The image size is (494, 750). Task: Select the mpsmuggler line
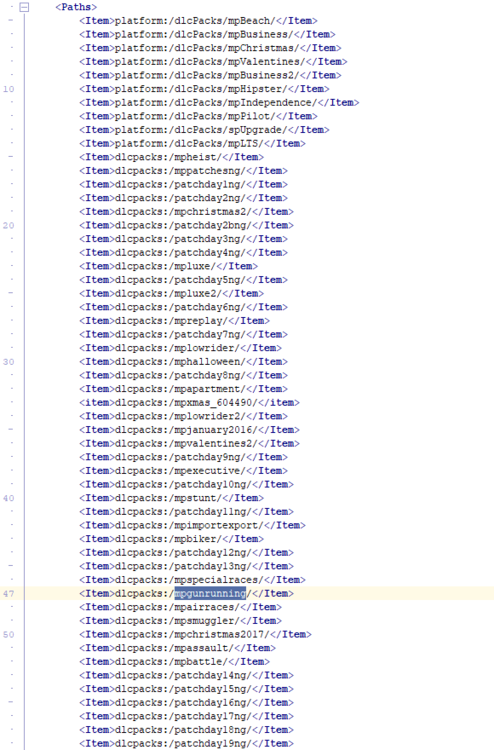pyautogui.click(x=181, y=620)
